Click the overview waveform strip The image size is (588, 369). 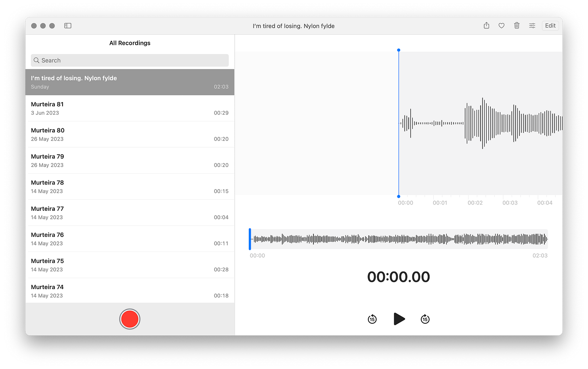pos(399,239)
